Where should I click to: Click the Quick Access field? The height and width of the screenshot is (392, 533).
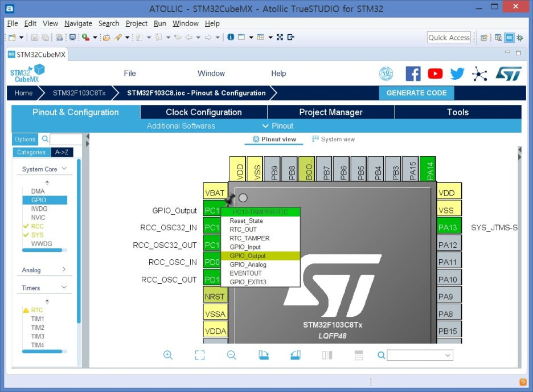(449, 38)
